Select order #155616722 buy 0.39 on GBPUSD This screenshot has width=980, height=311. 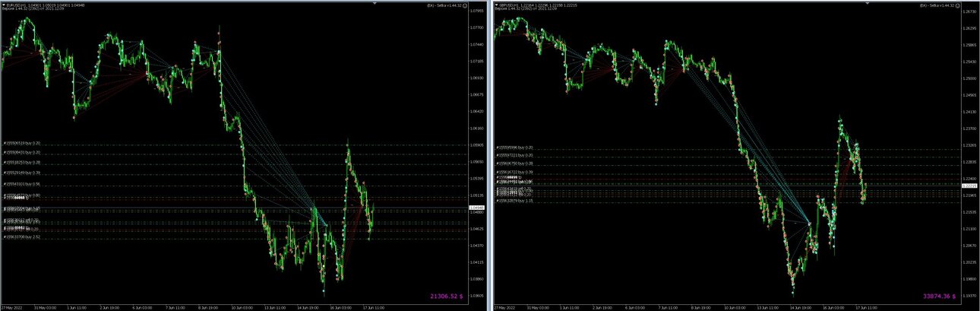coord(515,173)
